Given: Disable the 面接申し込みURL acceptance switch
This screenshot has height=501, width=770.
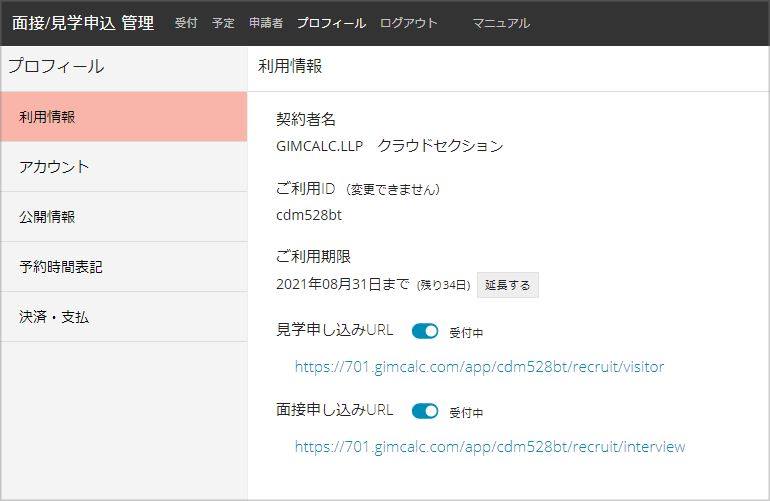Looking at the screenshot, I should (x=425, y=411).
